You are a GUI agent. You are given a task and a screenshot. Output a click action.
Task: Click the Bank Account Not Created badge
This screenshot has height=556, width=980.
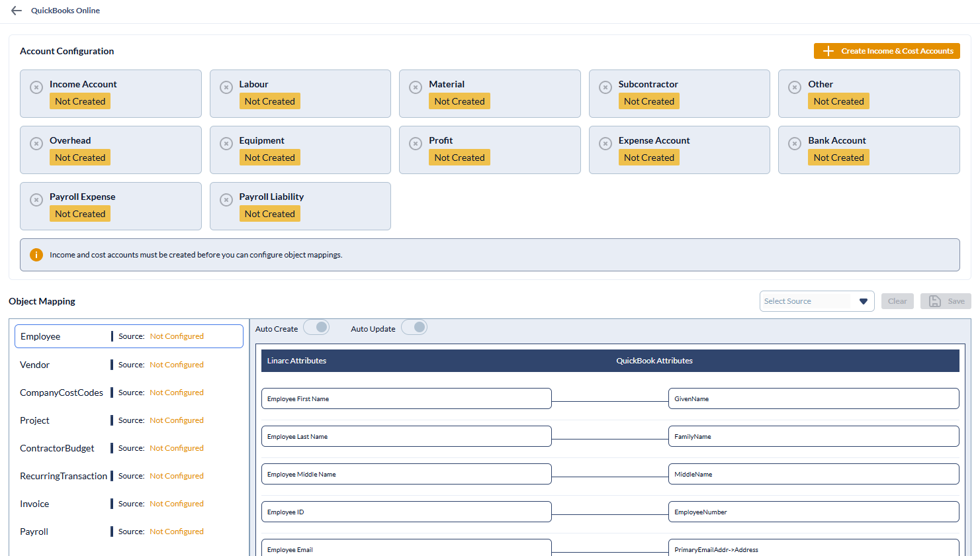[838, 158]
